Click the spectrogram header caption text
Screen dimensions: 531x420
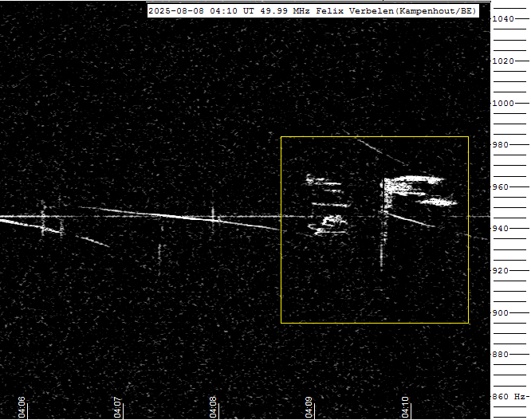pos(313,11)
